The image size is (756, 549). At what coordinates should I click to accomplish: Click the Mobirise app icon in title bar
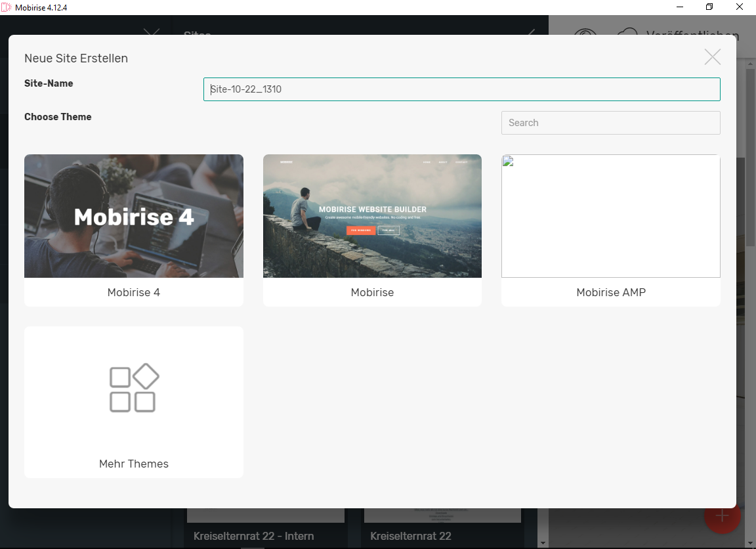click(x=7, y=7)
